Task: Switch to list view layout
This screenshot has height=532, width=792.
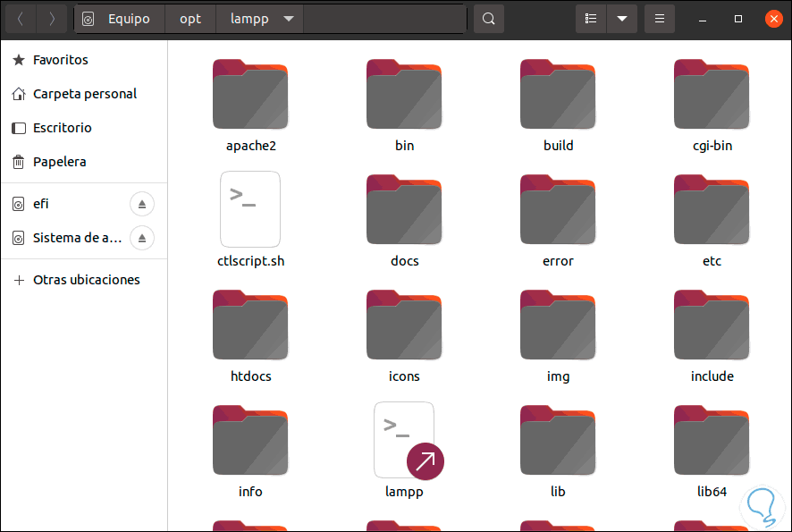Action: pos(591,19)
